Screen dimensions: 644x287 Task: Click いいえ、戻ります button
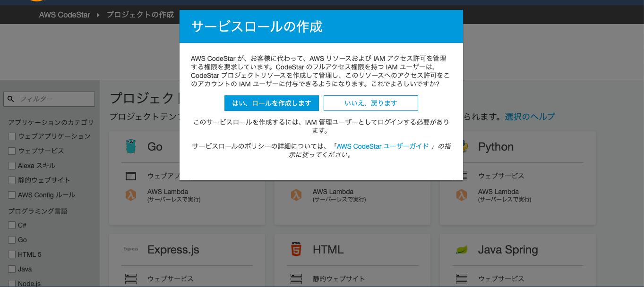(371, 103)
